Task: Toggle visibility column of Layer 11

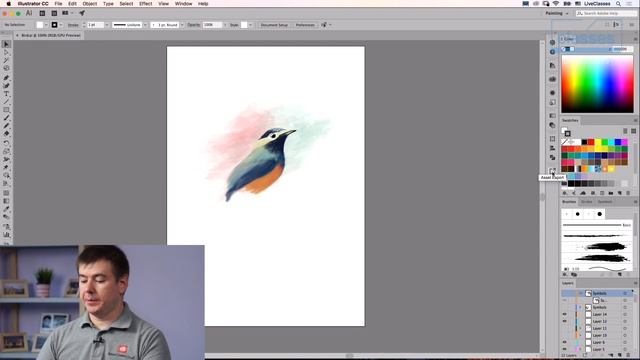Action: 564,328
